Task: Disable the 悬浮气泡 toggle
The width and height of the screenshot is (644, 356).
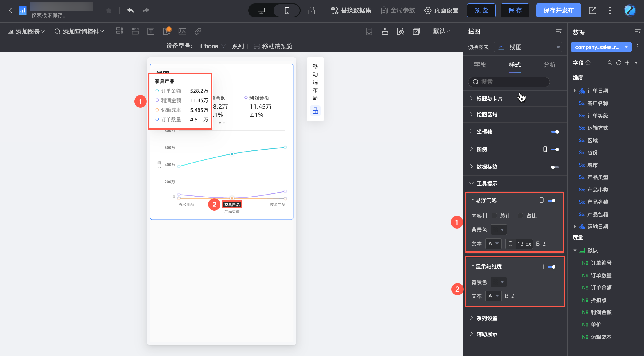Action: pyautogui.click(x=551, y=200)
